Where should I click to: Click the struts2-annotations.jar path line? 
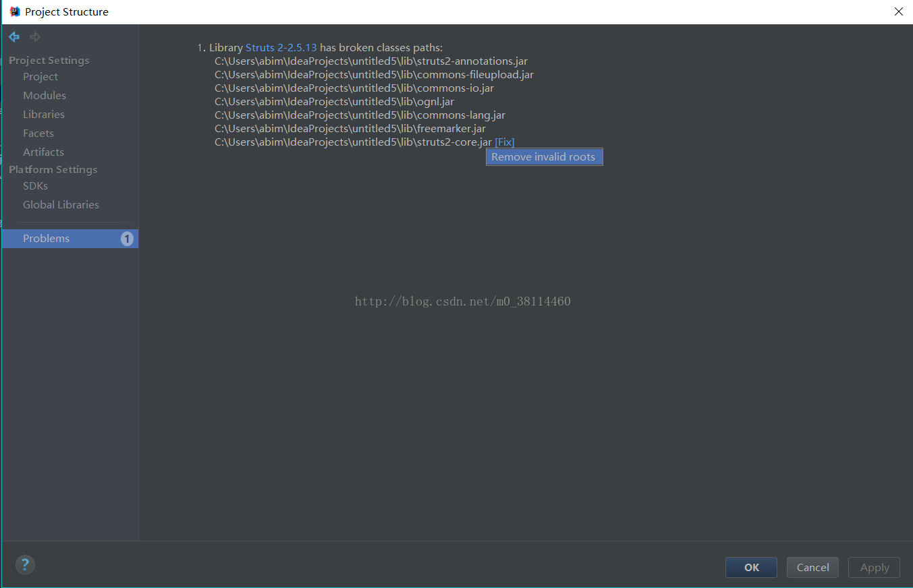click(371, 61)
